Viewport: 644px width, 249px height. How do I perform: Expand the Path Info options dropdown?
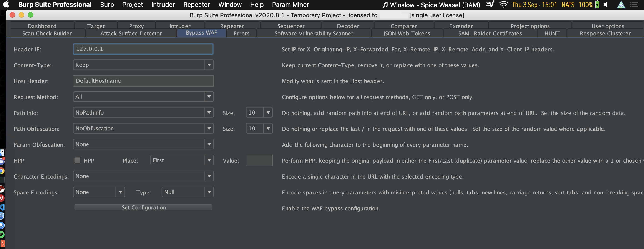pos(209,113)
